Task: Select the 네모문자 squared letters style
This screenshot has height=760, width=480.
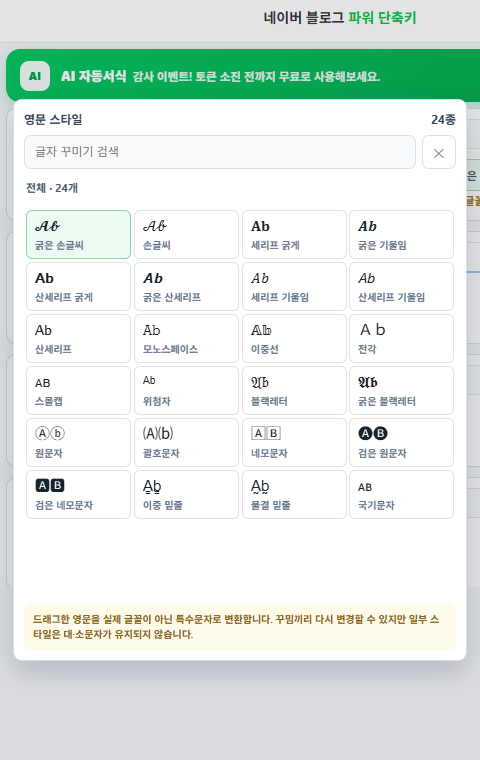Action: click(294, 443)
